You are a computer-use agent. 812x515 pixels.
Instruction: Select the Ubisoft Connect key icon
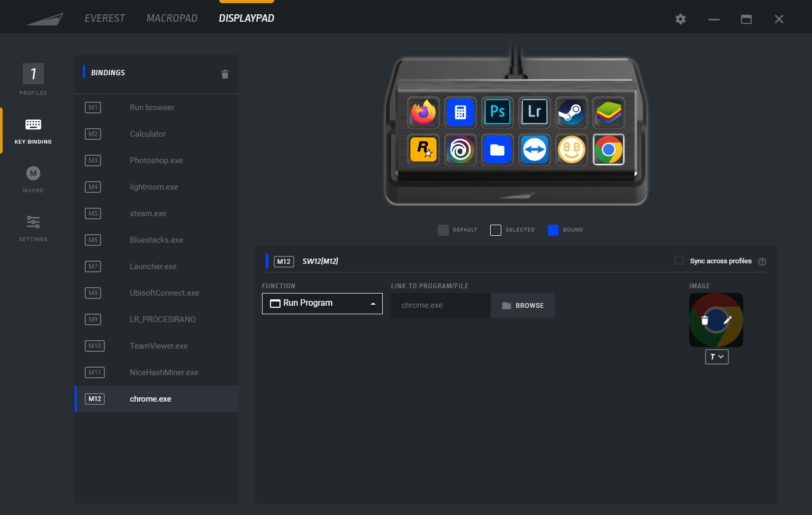(461, 150)
